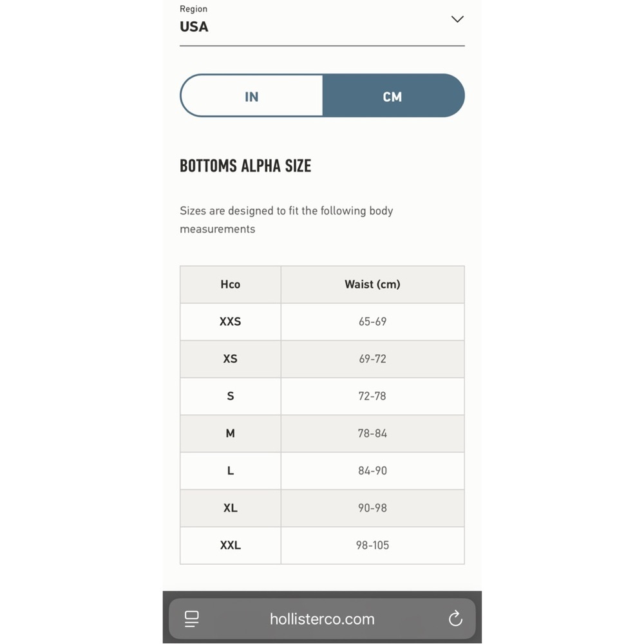Tap the reload page icon
Screen dimensions: 644x644
click(455, 618)
